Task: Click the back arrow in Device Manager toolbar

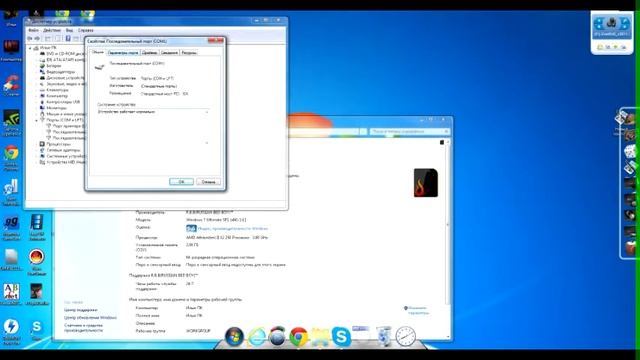Action: [30, 38]
